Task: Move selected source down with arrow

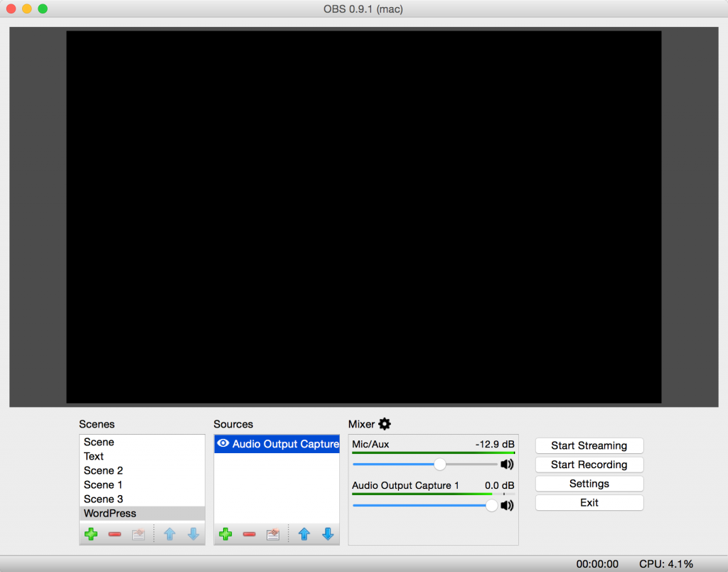Action: tap(328, 534)
